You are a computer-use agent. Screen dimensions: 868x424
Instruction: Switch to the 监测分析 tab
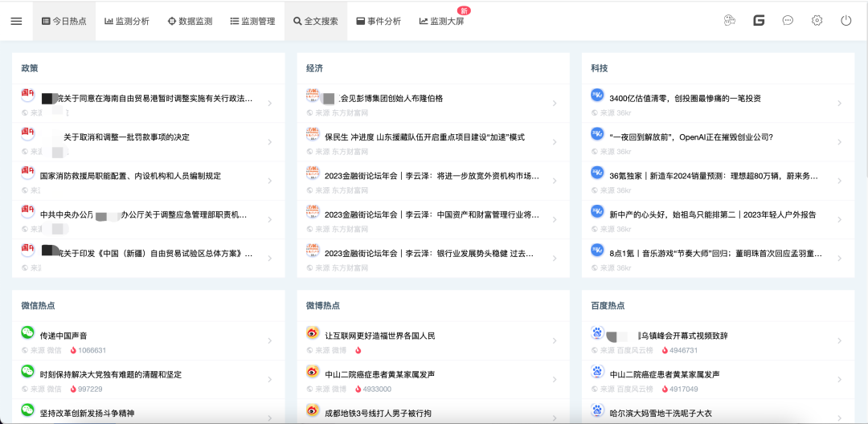tap(127, 21)
